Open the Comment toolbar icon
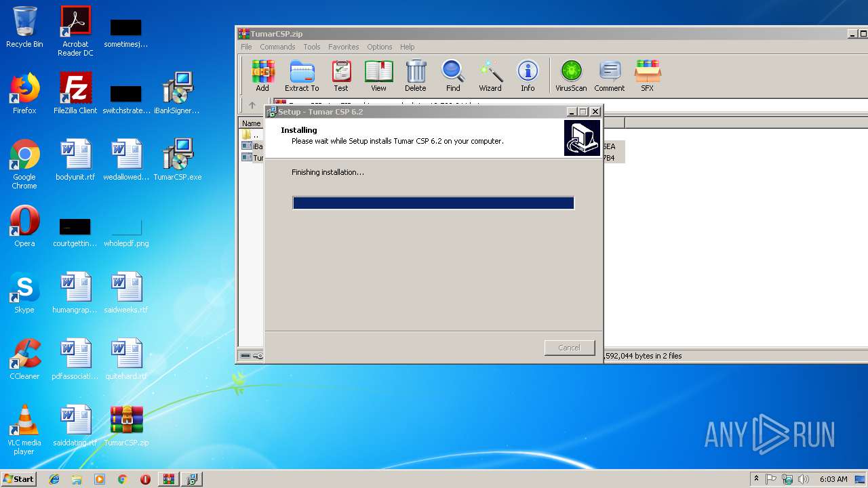This screenshot has height=488, width=868. point(610,76)
